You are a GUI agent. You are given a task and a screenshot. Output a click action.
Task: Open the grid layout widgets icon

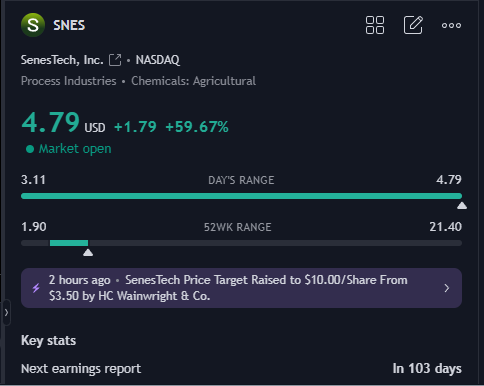click(x=375, y=25)
